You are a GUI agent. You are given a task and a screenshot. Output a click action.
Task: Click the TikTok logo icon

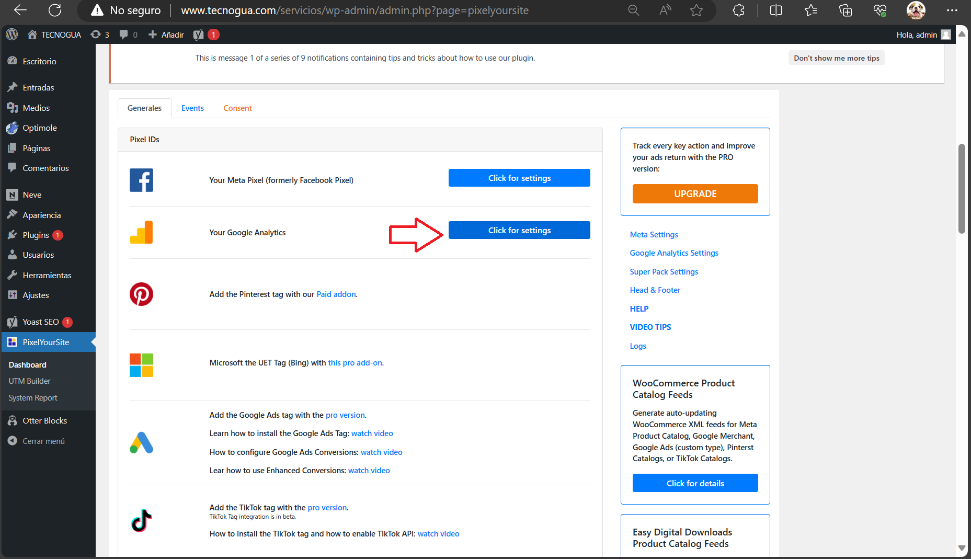[141, 520]
